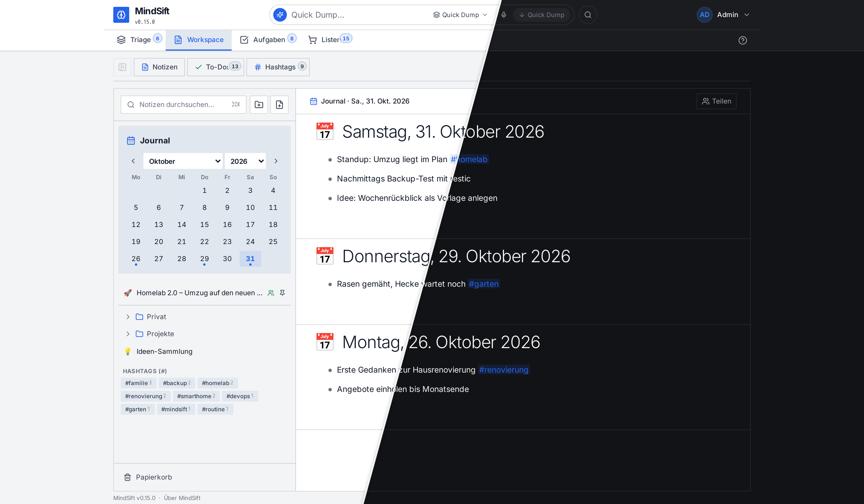Open the help question mark icon
The height and width of the screenshot is (504, 864).
(742, 40)
